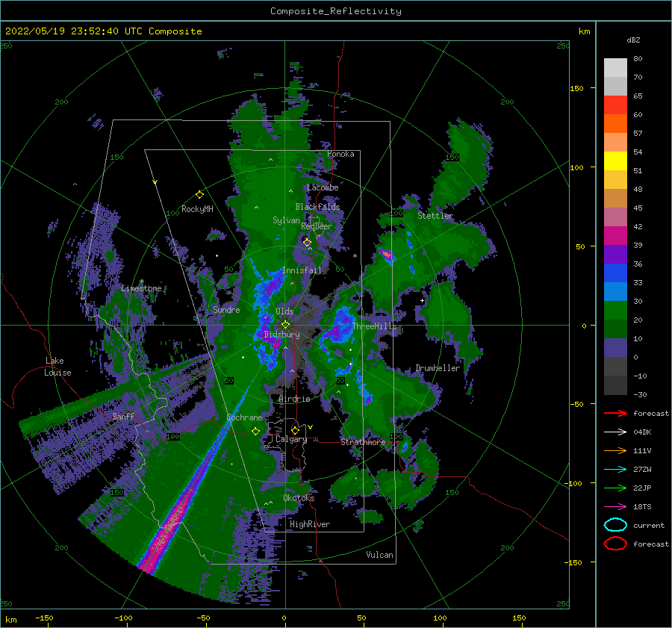The height and width of the screenshot is (628, 672).
Task: Click the -150 km tick on bottom axis
Action: 44,618
